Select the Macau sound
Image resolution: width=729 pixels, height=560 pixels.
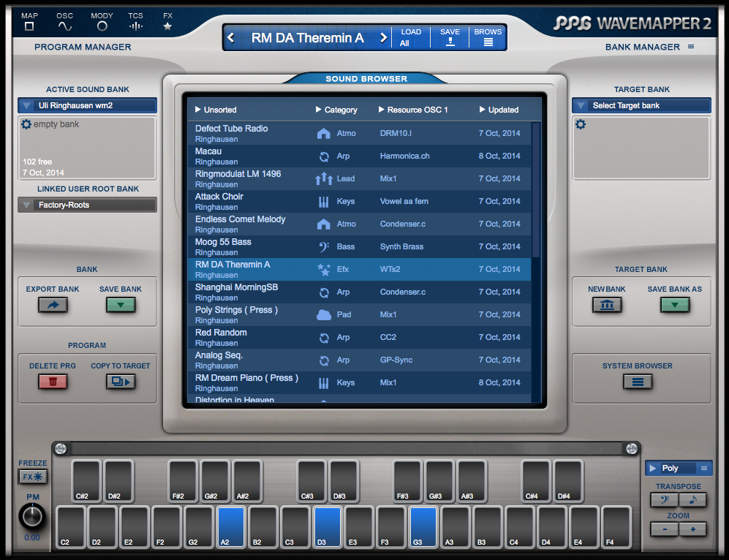pyautogui.click(x=360, y=156)
